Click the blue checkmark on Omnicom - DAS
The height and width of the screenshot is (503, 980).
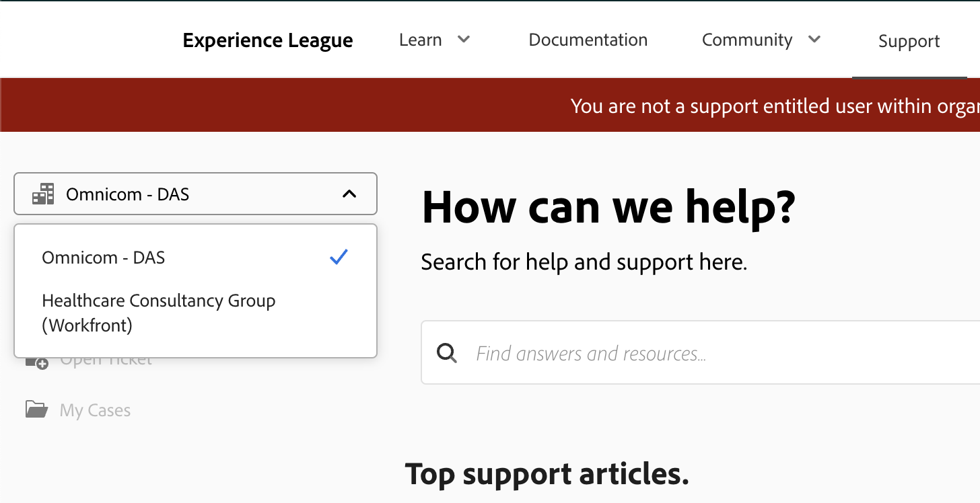pos(339,257)
